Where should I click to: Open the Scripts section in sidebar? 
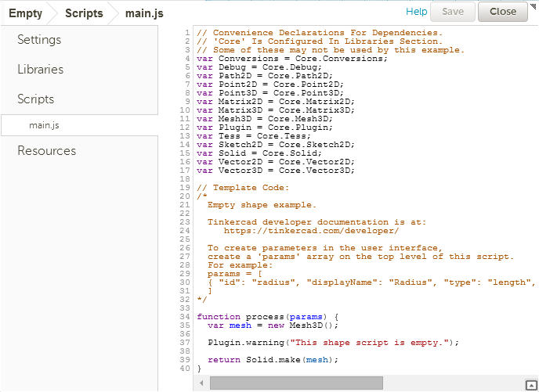[x=36, y=99]
